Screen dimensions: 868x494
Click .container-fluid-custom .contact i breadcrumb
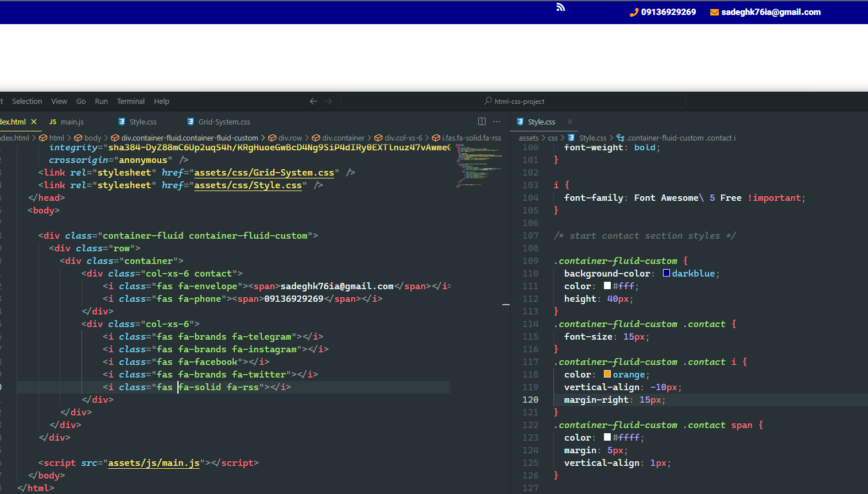pyautogui.click(x=676, y=138)
